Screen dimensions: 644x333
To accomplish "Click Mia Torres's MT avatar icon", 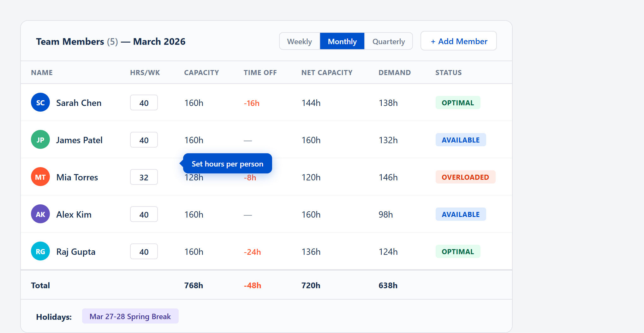I will (40, 177).
